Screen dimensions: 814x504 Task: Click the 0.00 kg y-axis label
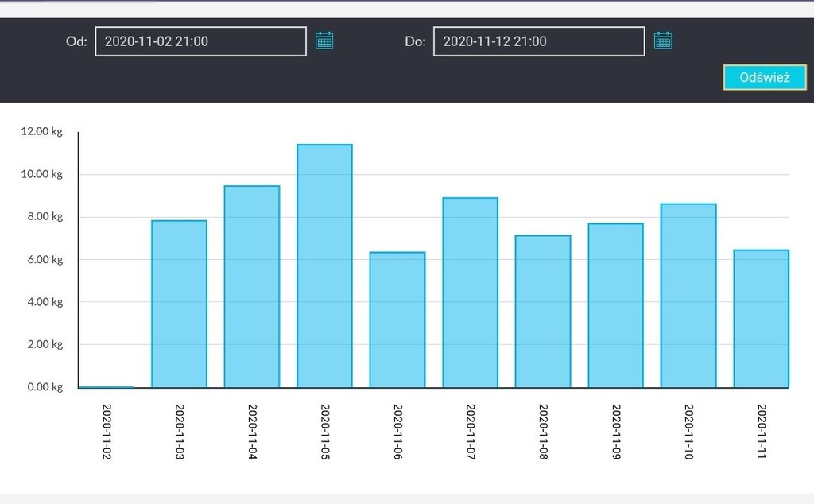[45, 387]
